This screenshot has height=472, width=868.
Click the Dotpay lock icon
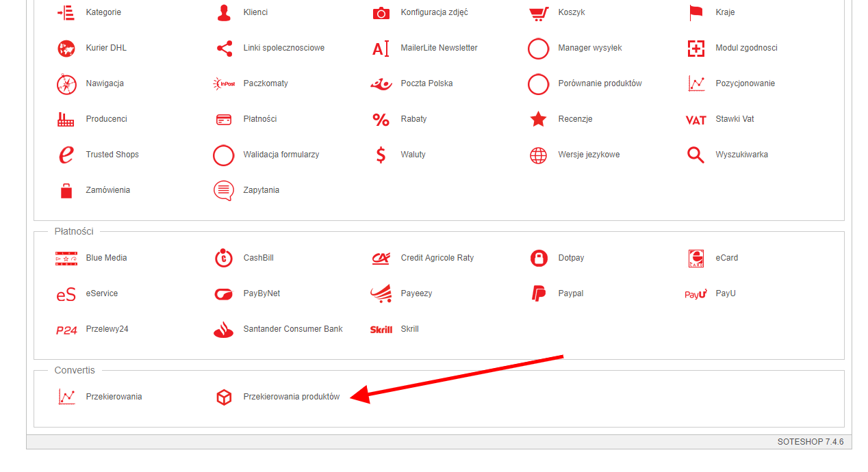click(x=539, y=258)
